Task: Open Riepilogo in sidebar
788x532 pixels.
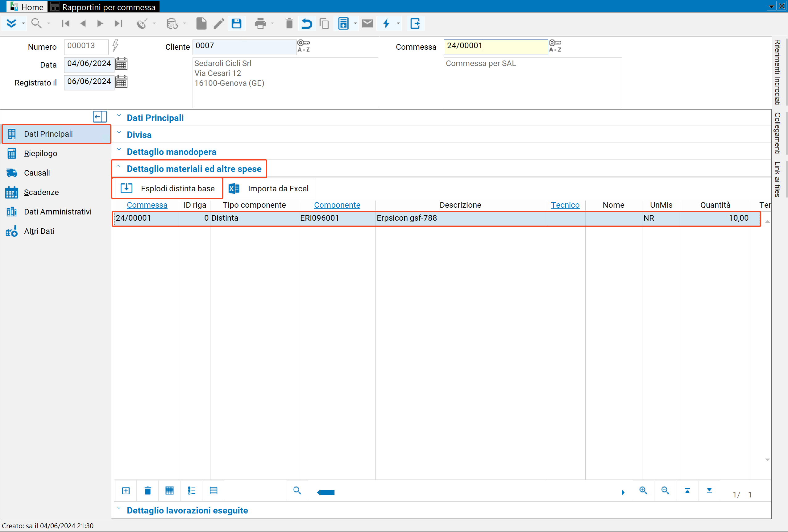Action: pyautogui.click(x=41, y=154)
